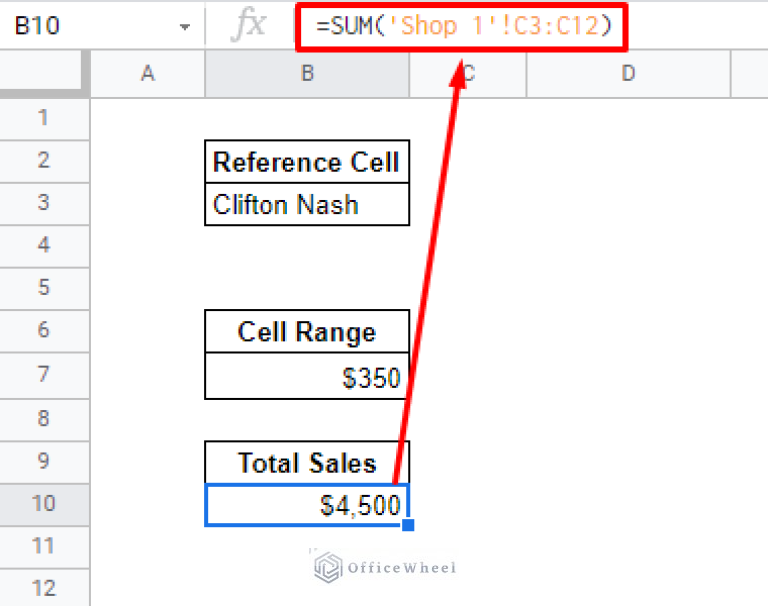Screen dimensions: 768x606
Task: Select row 12 header
Action: (x=43, y=588)
